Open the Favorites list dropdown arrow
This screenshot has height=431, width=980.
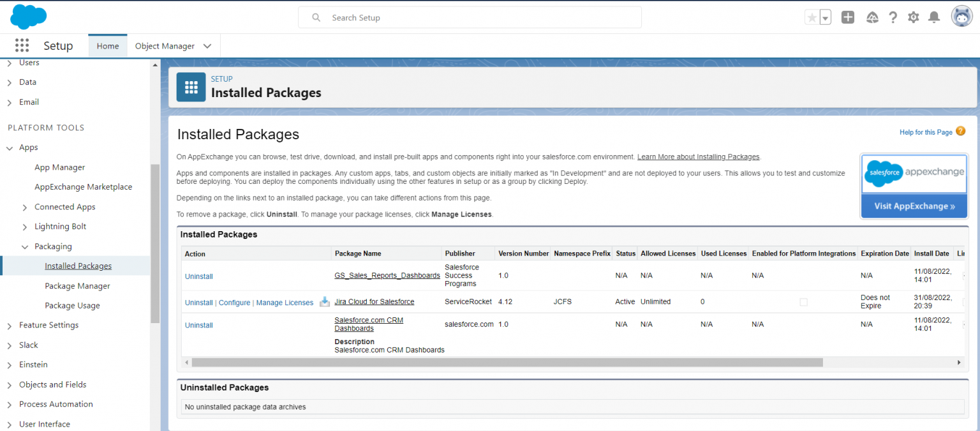826,18
